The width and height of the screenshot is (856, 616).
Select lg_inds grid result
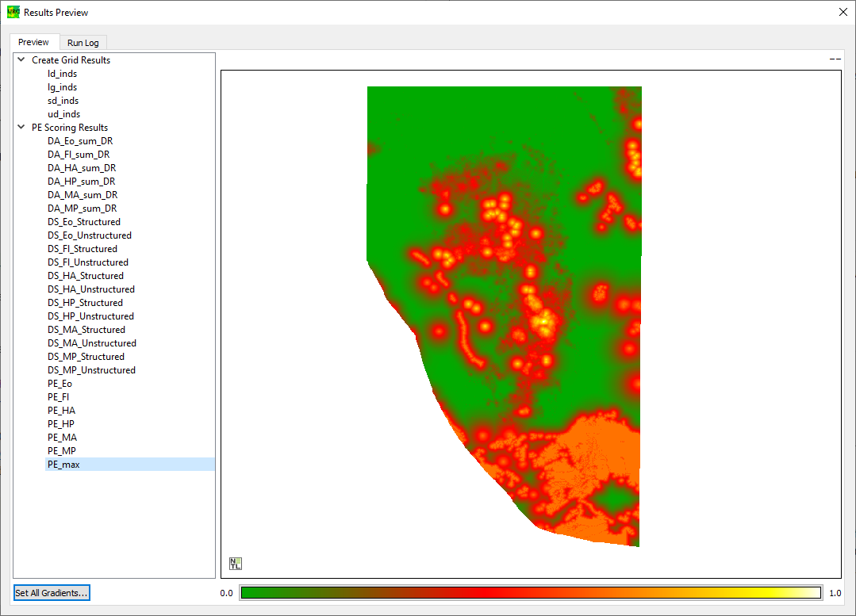[62, 87]
